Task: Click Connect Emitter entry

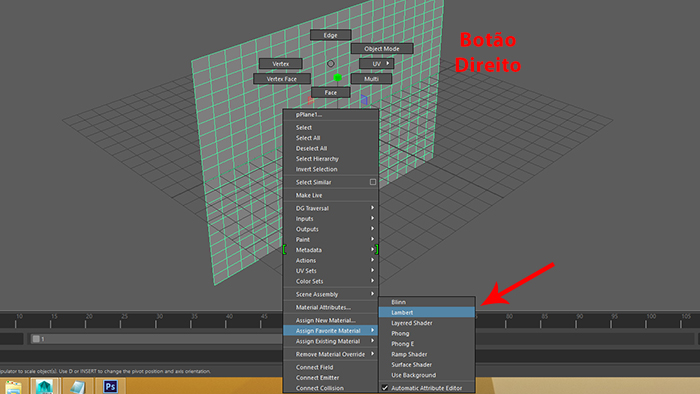Action: click(331, 377)
